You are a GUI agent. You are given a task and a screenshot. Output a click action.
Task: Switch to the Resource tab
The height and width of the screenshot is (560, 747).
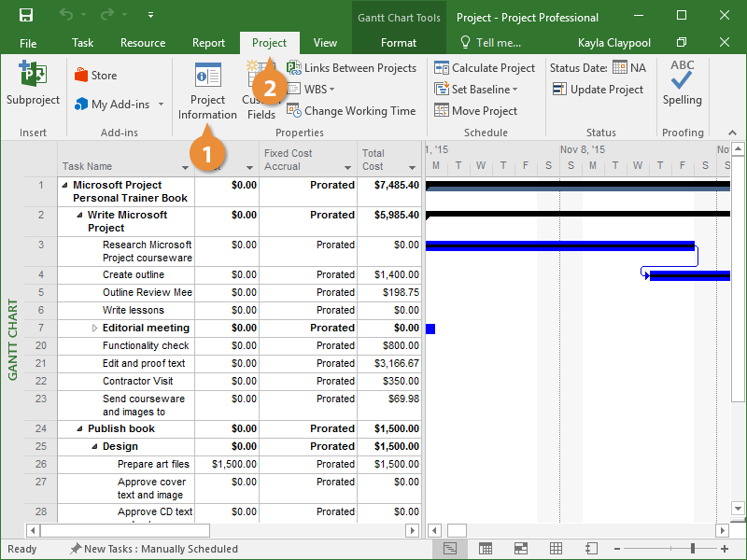[143, 43]
